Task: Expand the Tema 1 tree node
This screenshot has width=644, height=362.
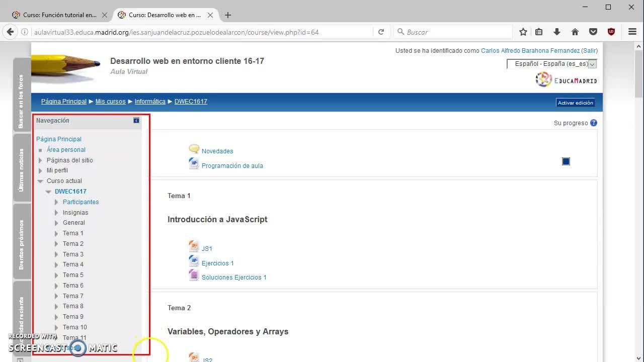Action: (56, 233)
